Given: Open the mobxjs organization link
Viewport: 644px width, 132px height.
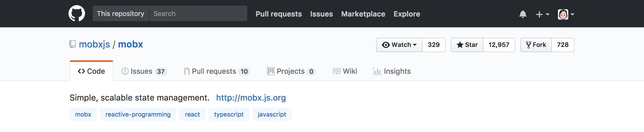Looking at the screenshot, I should click(x=94, y=44).
